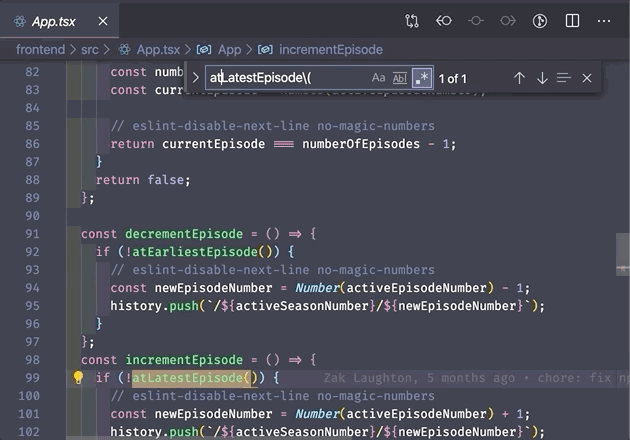The width and height of the screenshot is (630, 440).
Task: Click the eslint comment on line 100
Action: coord(272,396)
